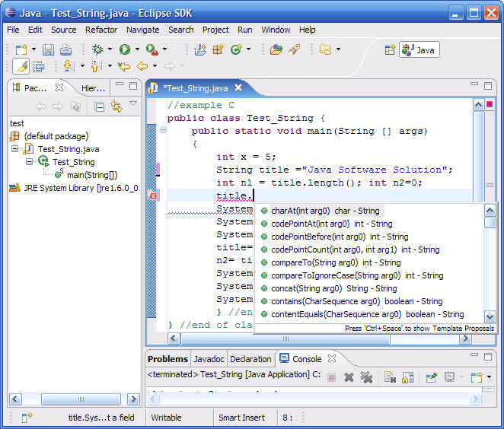
Task: Toggle Scroll Lock in the Console view
Action: (407, 377)
